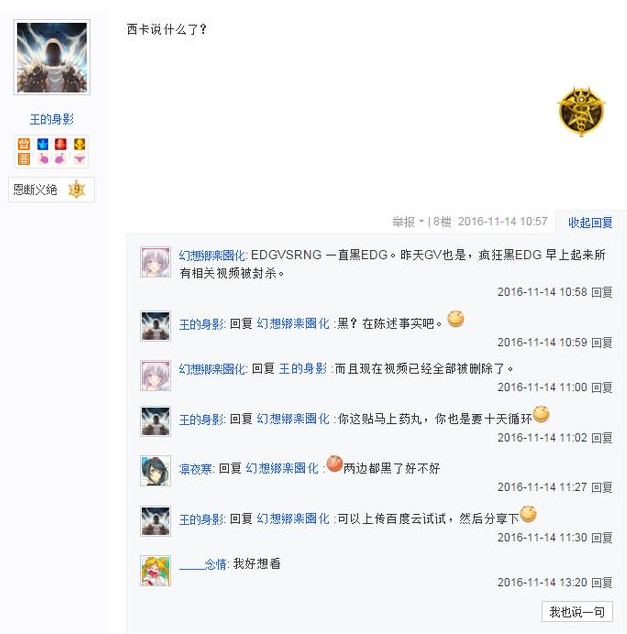Viewport: 627px width, 634px height.
Task: Open 王的身影 username link under avatar
Action: coord(52,119)
